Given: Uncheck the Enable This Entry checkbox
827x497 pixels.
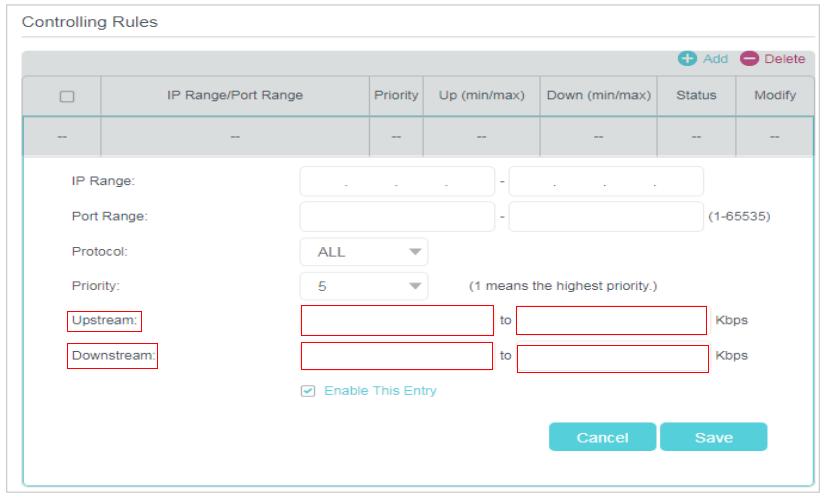Looking at the screenshot, I should point(308,391).
